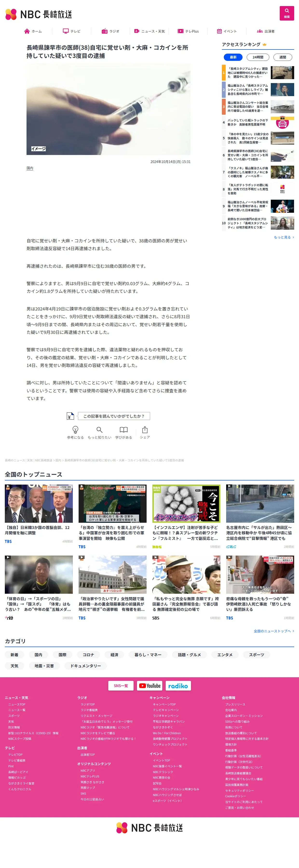This screenshot has width=299, height=868.
Task: Select the 経済 category chip
Action: coord(114,655)
